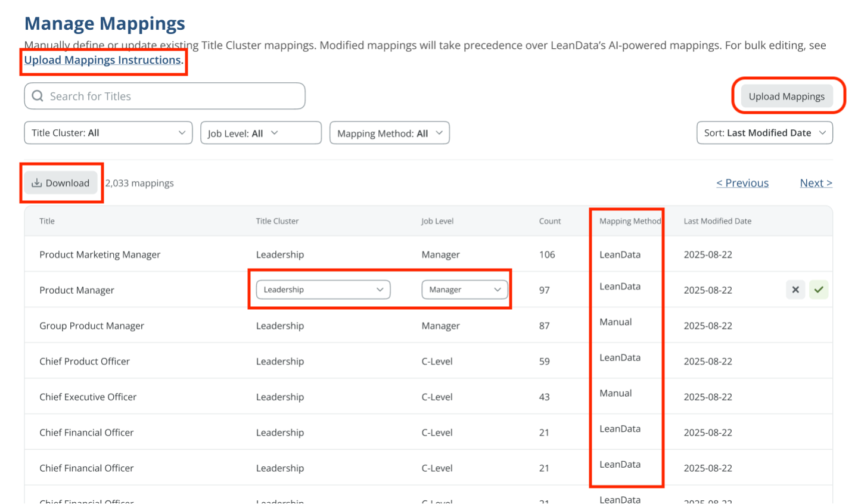Click the Mapping Method column header
The height and width of the screenshot is (504, 858).
tap(630, 221)
